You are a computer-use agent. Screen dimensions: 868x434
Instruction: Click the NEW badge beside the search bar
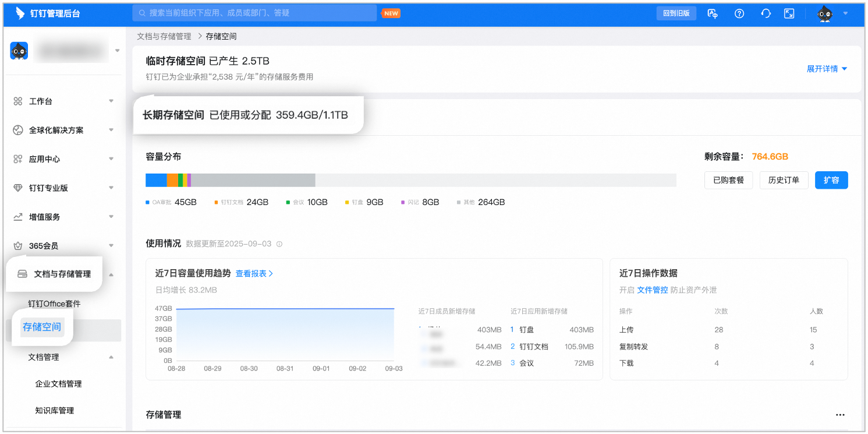click(391, 13)
